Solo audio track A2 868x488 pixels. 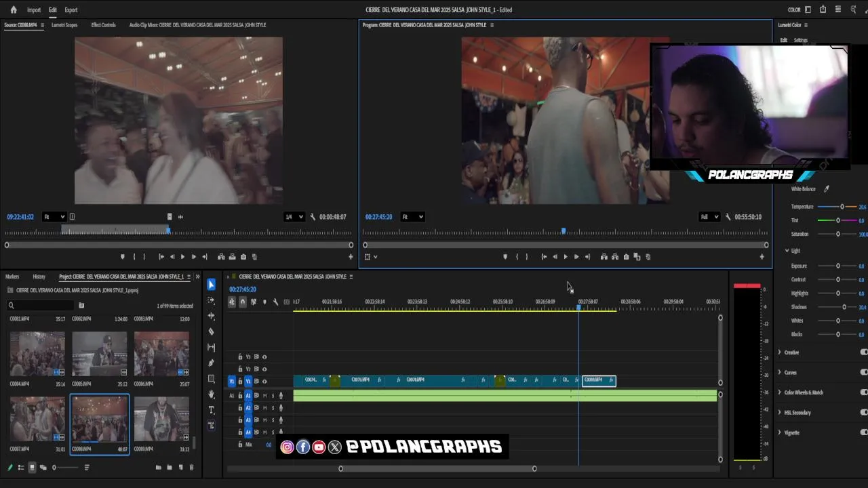click(273, 408)
